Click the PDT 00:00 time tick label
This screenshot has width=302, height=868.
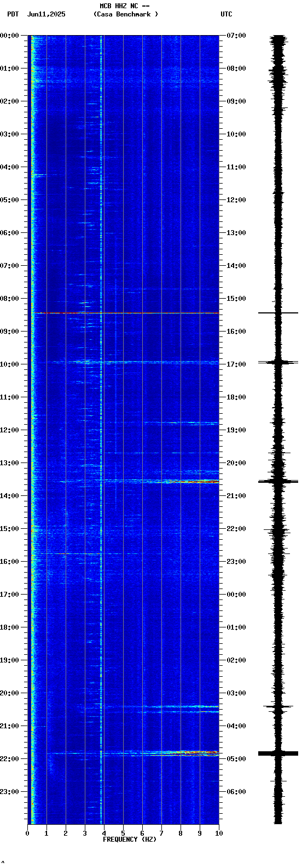(x=10, y=36)
